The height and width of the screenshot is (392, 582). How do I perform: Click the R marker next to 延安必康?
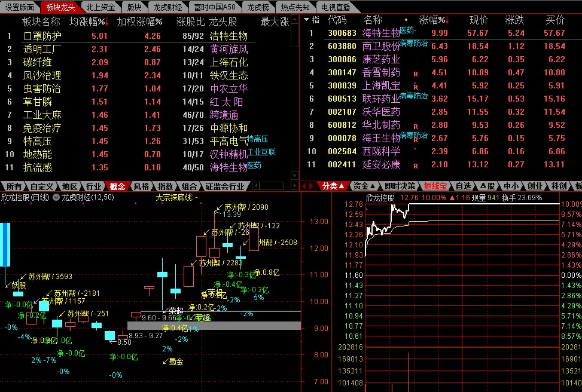click(416, 166)
